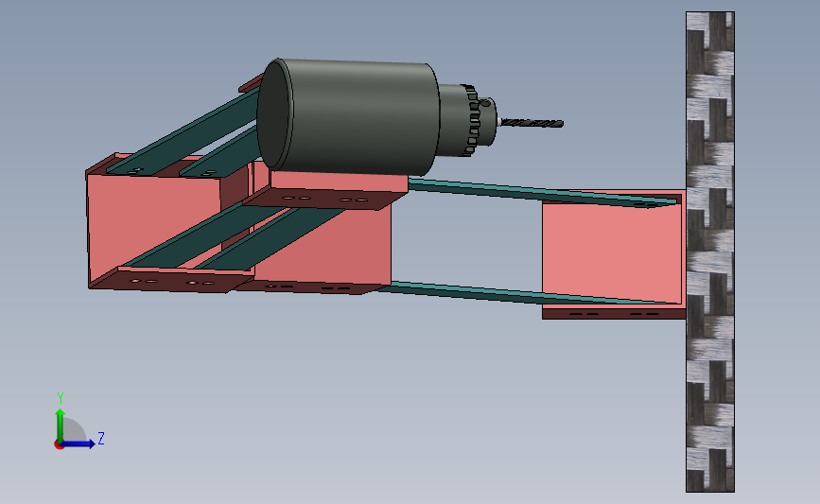Select the dark cylindrical motor body
This screenshot has width=820, height=504.
click(350, 117)
